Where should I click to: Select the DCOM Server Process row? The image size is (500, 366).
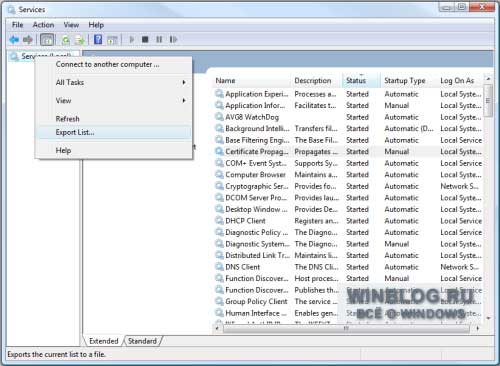(348, 198)
